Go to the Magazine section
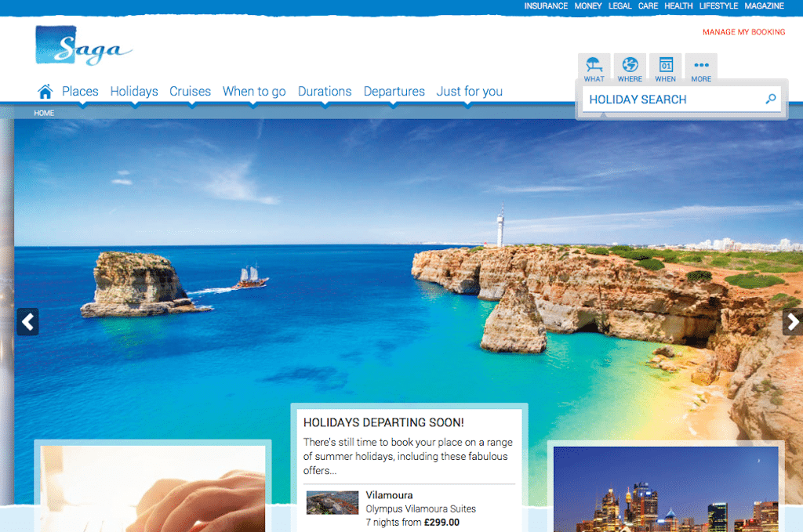 point(764,6)
